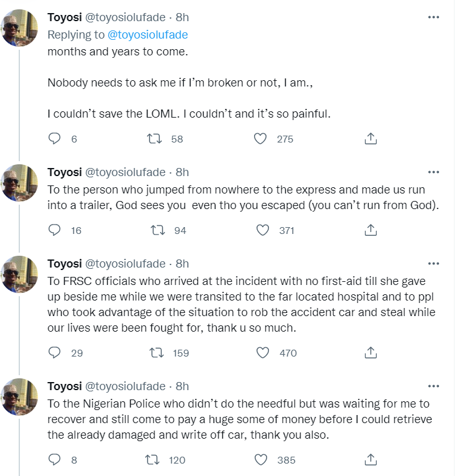
Task: Reply to the tweet with 16 replies
Action: (x=55, y=230)
